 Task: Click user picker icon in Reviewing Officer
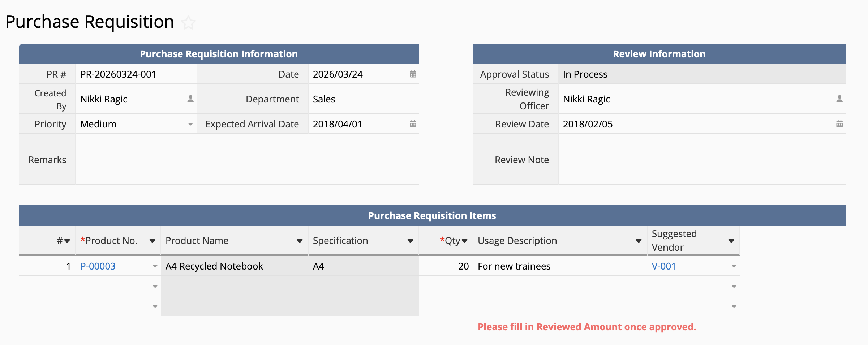point(839,99)
